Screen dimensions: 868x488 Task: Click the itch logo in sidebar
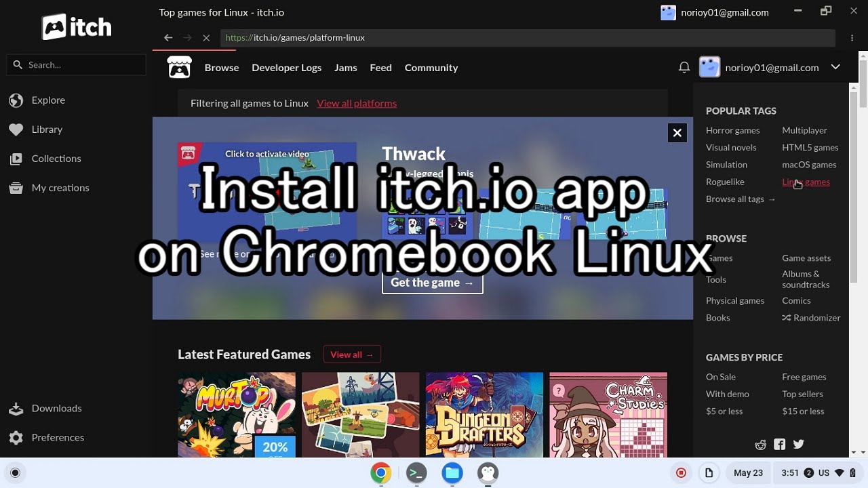click(x=77, y=27)
